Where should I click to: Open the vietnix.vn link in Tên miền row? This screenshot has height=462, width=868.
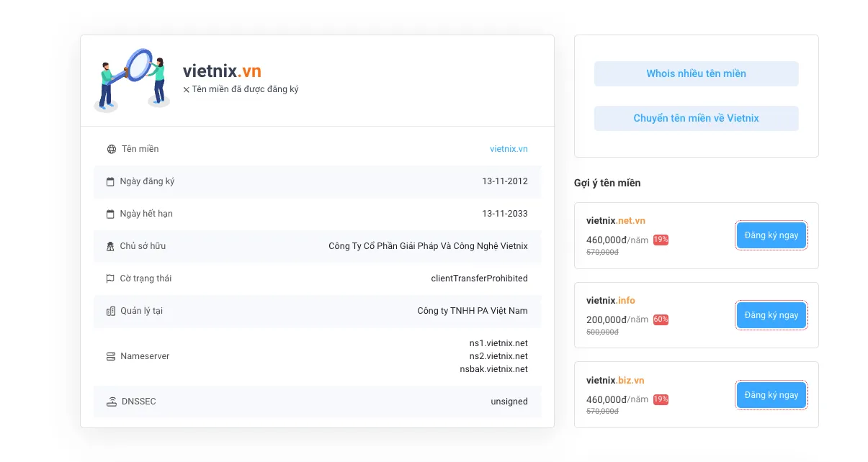pos(509,149)
